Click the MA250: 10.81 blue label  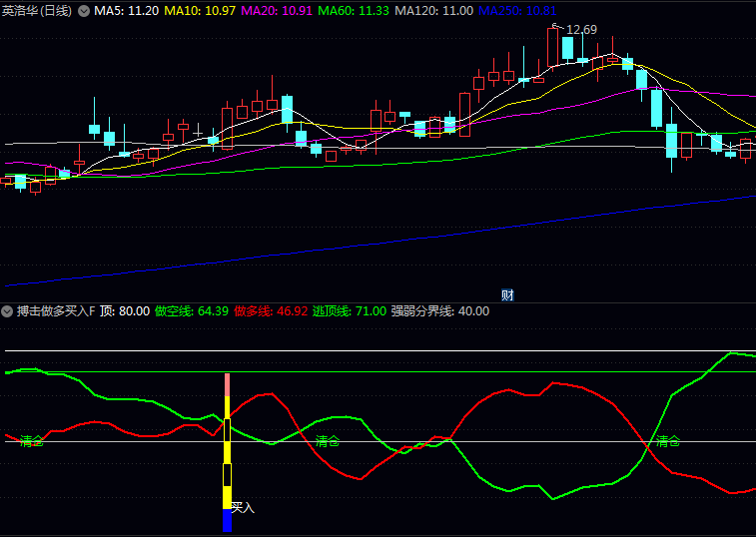coord(517,10)
